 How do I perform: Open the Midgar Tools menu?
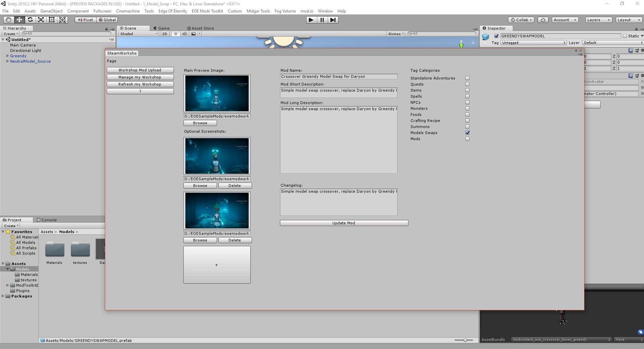(258, 11)
